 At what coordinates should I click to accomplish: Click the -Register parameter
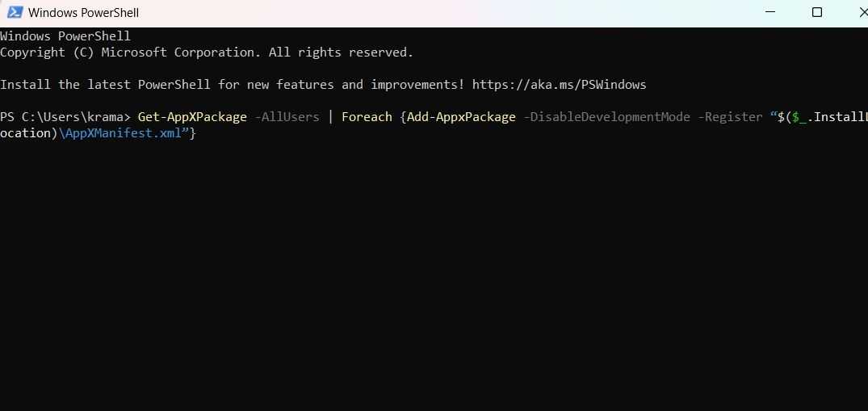click(730, 117)
